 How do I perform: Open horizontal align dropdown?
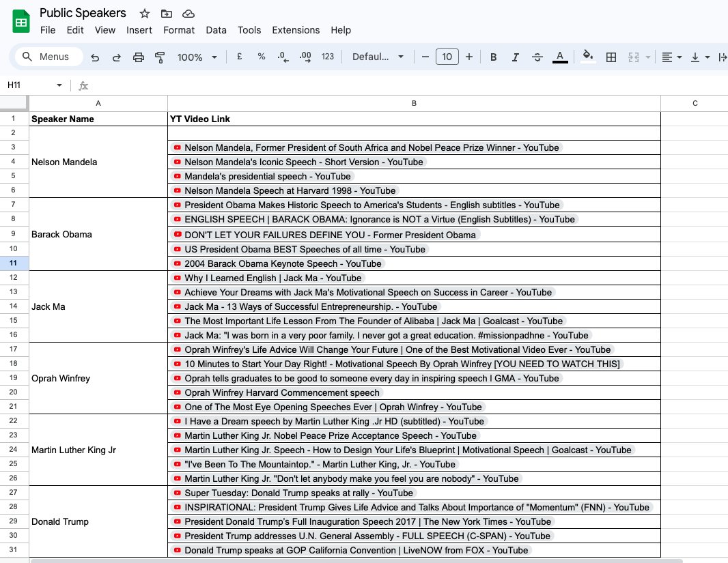[671, 57]
